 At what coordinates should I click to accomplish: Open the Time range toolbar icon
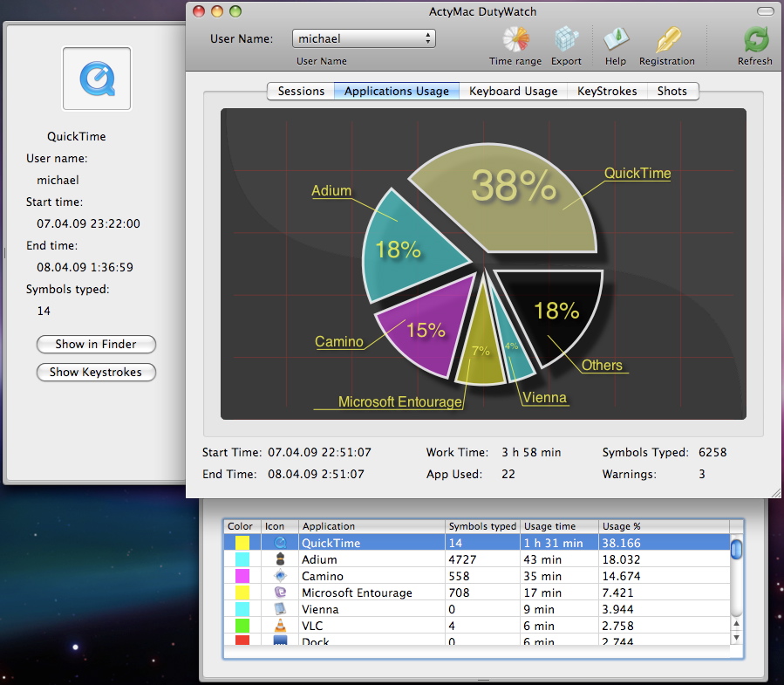tap(516, 39)
